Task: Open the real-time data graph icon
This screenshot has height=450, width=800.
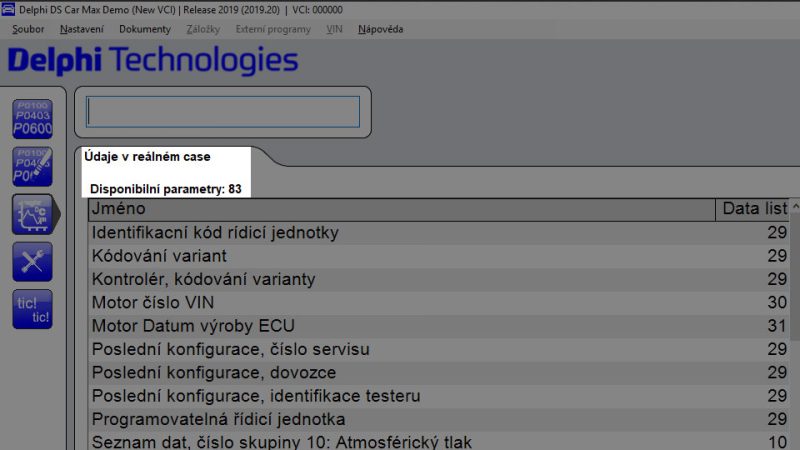Action: [x=32, y=214]
